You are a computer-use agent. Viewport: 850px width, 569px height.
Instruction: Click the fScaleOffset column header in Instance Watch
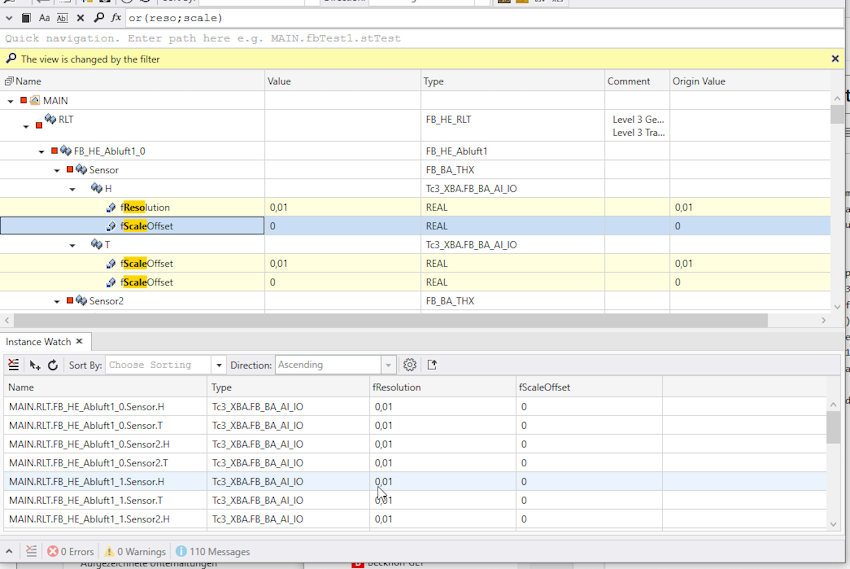coord(589,387)
